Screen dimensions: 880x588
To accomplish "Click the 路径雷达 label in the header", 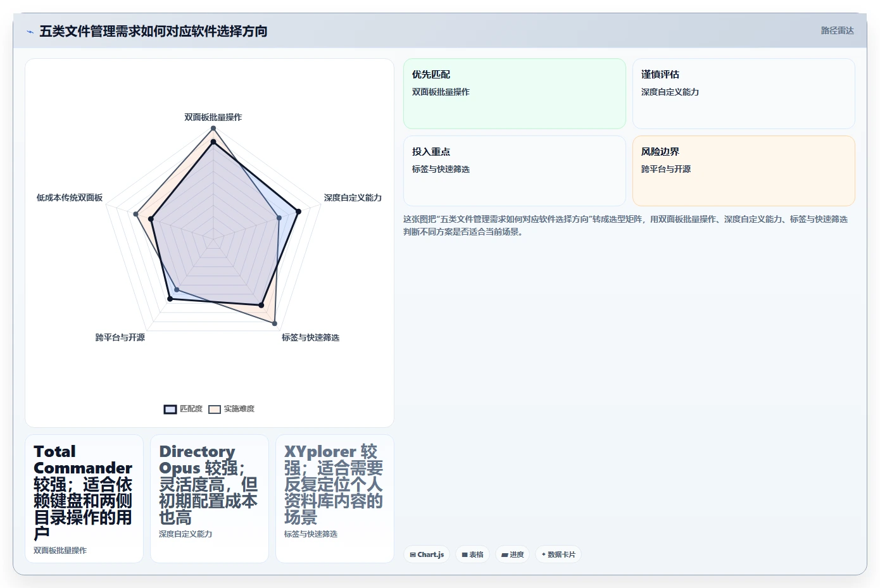I will pyautogui.click(x=837, y=30).
